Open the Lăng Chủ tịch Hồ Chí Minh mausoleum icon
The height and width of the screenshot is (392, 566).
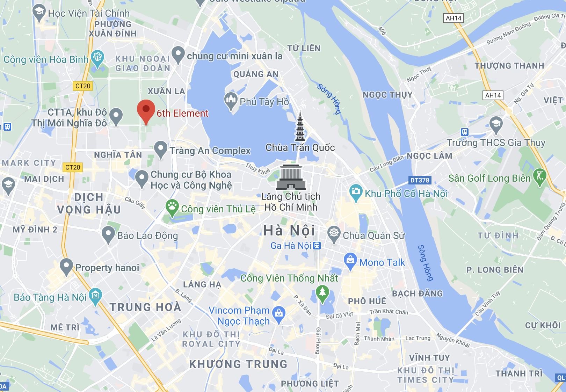pyautogui.click(x=291, y=177)
